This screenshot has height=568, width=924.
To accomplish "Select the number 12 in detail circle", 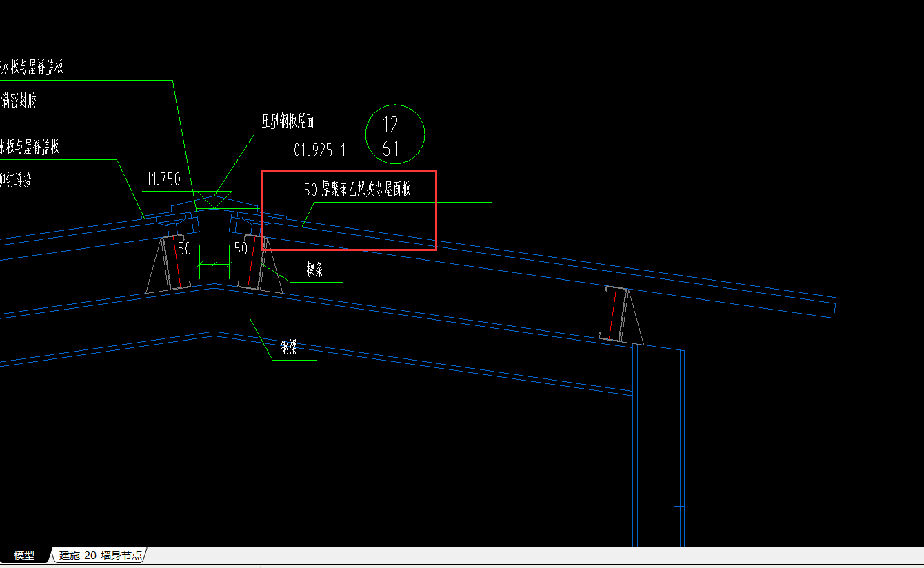I will [x=390, y=125].
